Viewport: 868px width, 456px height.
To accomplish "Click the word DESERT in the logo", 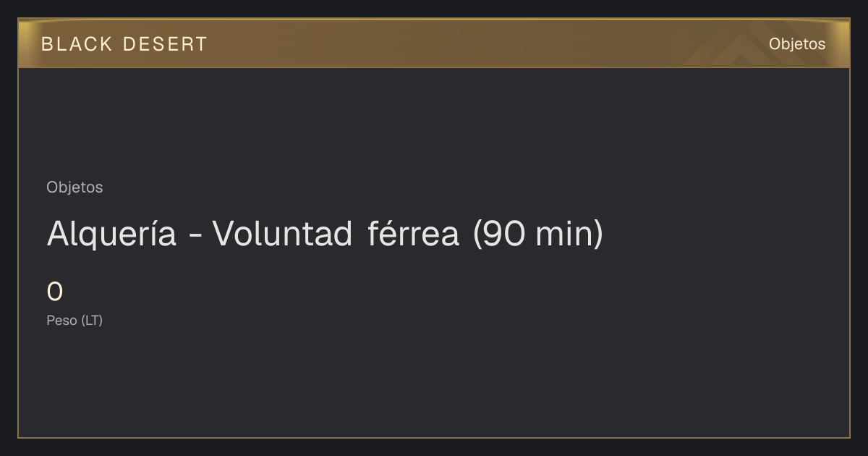I will 165,44.
